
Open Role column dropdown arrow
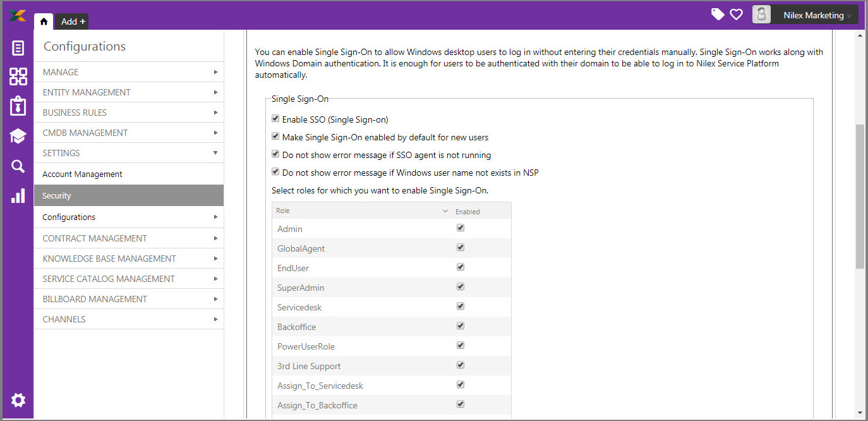coord(445,210)
